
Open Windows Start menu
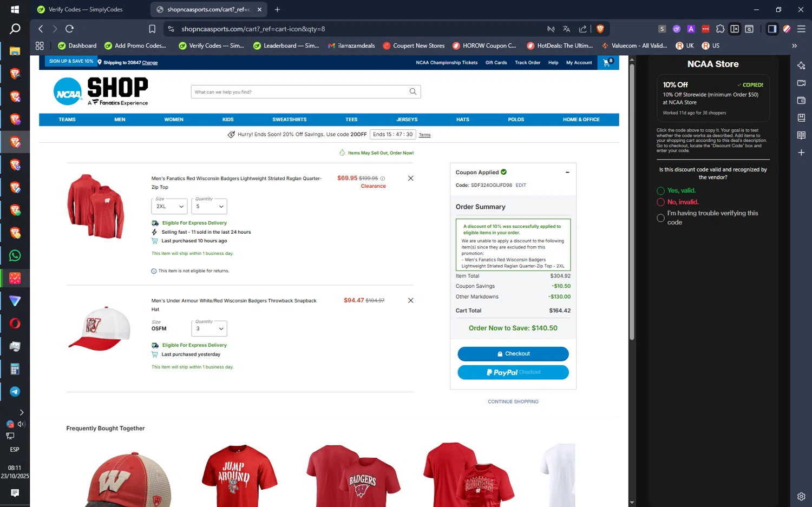(15, 9)
